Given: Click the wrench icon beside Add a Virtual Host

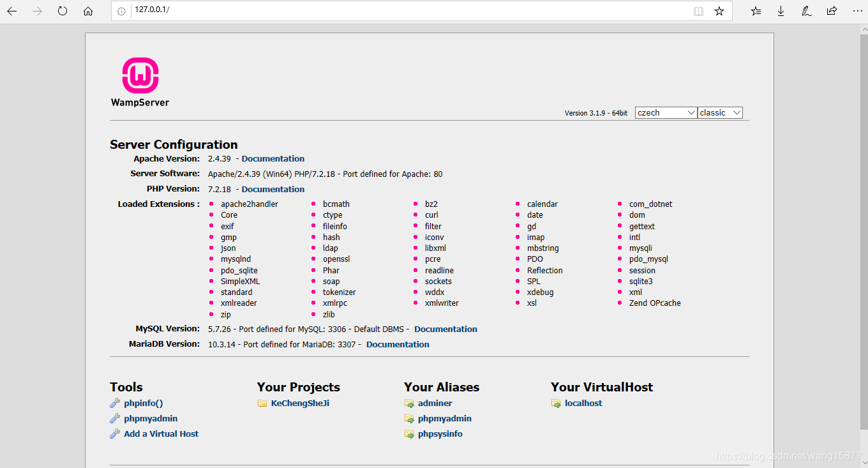Looking at the screenshot, I should (115, 434).
